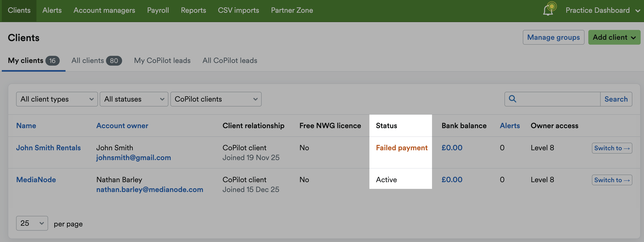Open the Clients navigation menu
This screenshot has width=644, height=242.
click(x=19, y=10)
